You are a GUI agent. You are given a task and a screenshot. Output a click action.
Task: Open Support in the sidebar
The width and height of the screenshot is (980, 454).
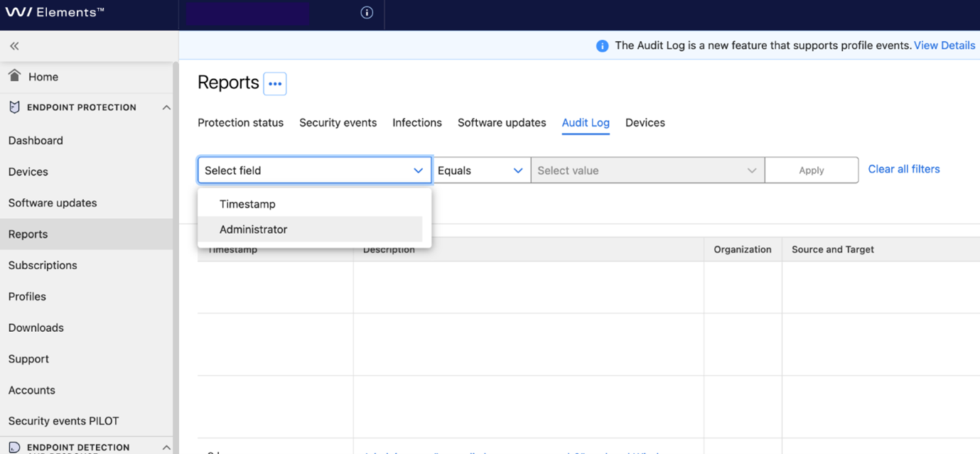[x=87, y=360]
